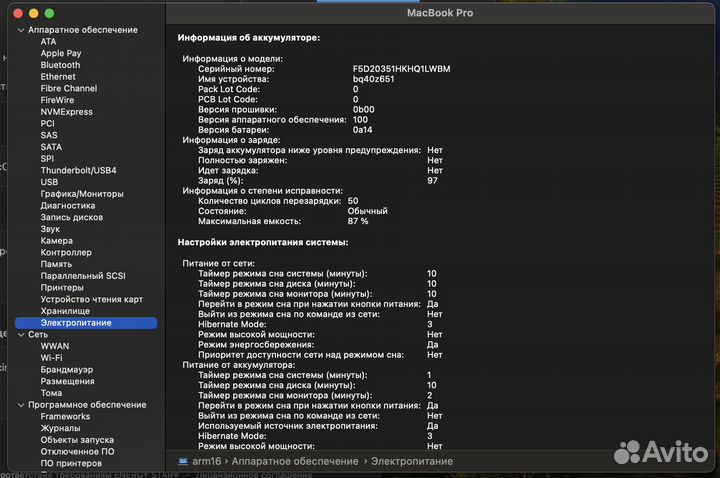This screenshot has width=720, height=478.
Task: Select Размещения entry
Action: click(x=68, y=381)
